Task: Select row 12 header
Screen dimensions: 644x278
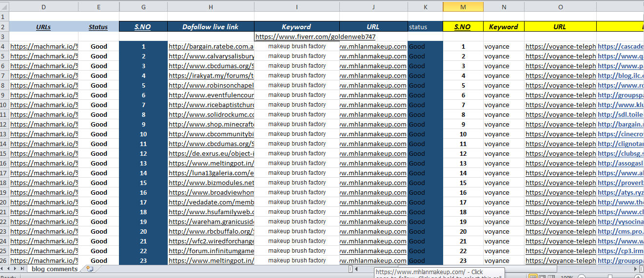Action: (x=4, y=124)
